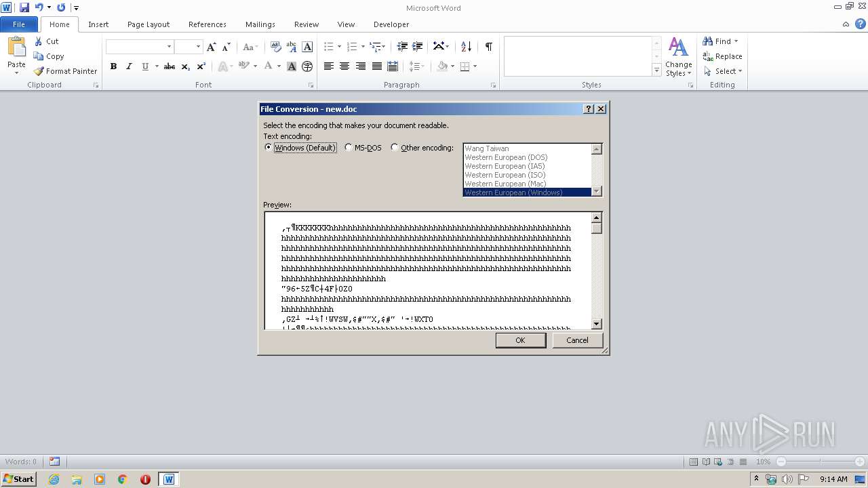Viewport: 868px width, 488px height.
Task: Click the dialog help question mark button
Action: pos(589,109)
